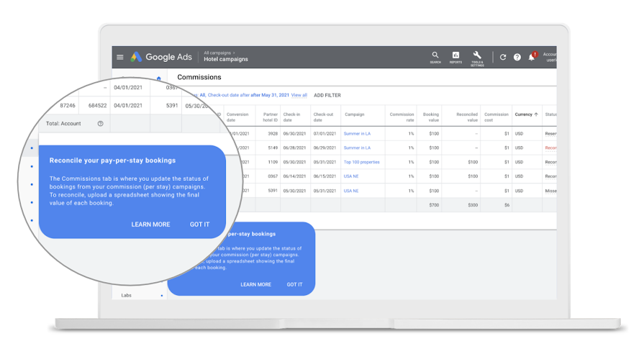
Task: Open Summer in LA campaign, hotel 3928 row
Action: tap(357, 134)
